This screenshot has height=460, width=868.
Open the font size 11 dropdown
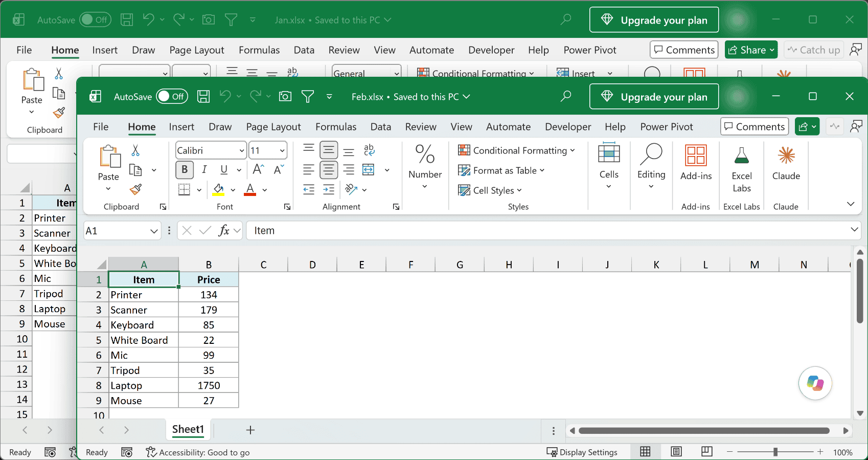tap(282, 150)
